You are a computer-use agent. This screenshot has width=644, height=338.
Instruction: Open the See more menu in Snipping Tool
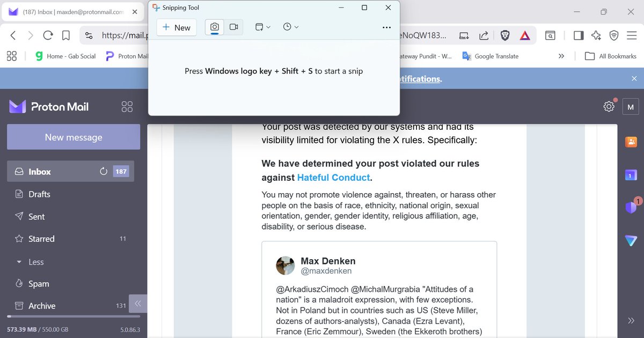pyautogui.click(x=386, y=27)
